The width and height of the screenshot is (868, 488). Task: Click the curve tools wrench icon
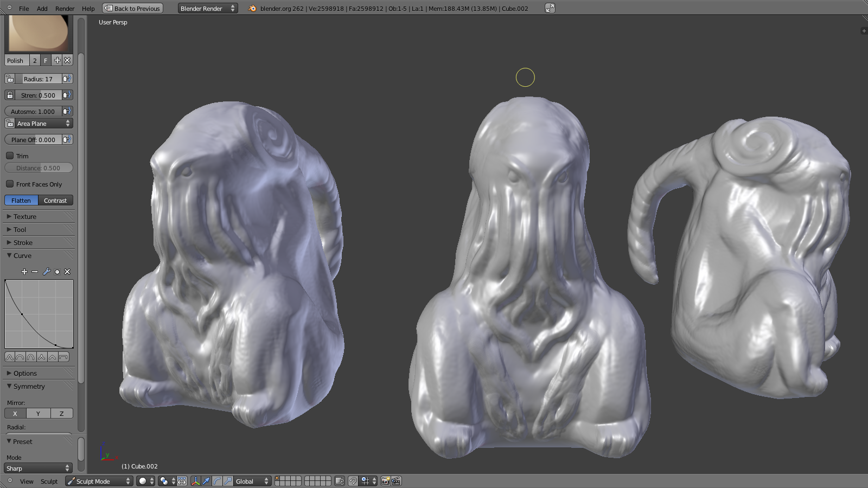coord(47,272)
